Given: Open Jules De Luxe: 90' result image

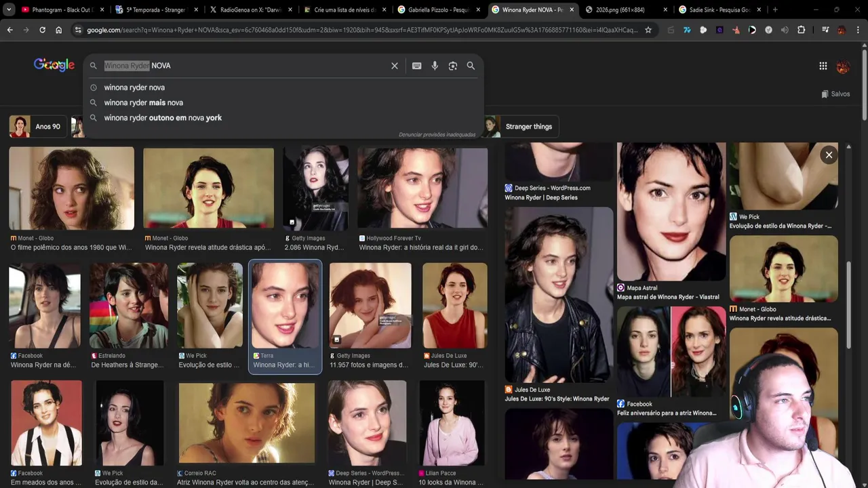Looking at the screenshot, I should 455,306.
